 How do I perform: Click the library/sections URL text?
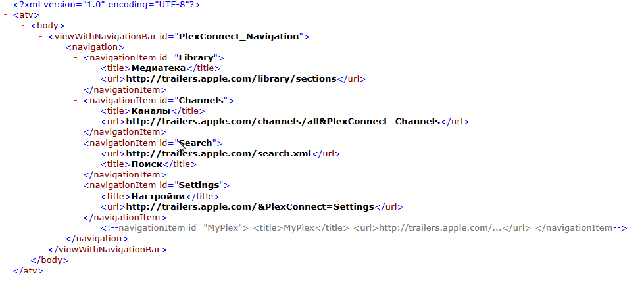(232, 79)
